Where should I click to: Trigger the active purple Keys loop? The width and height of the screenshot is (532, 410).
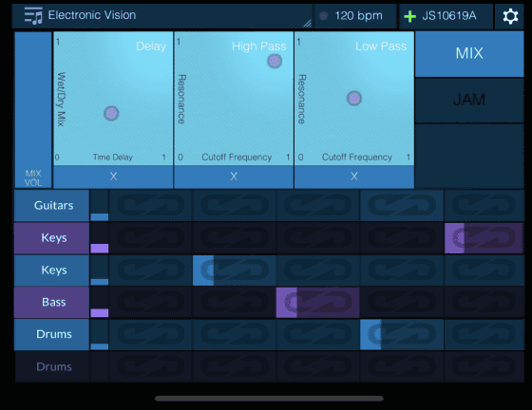484,238
